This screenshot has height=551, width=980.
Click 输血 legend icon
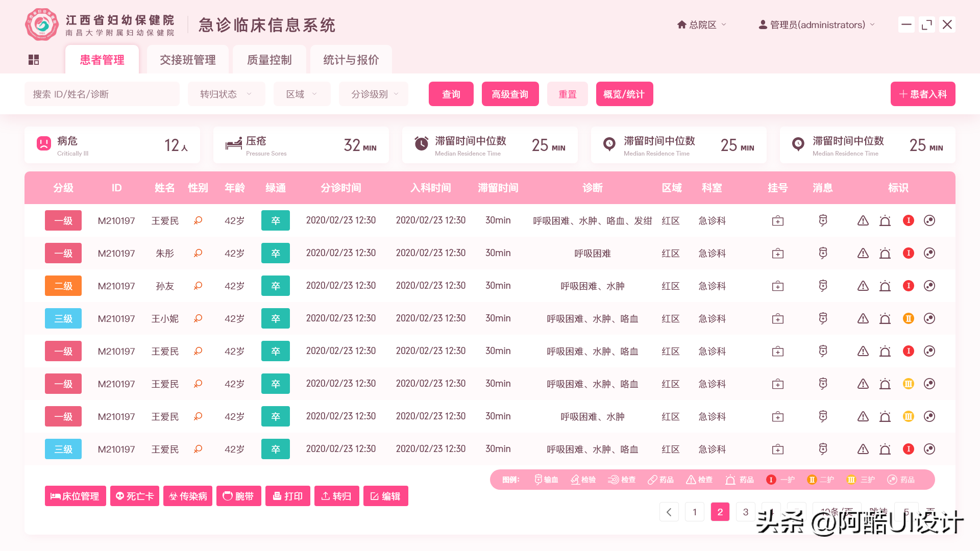click(x=538, y=480)
